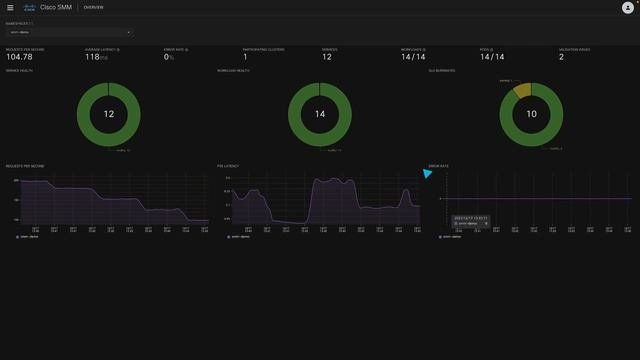Screen dimensions: 640x360
Task: Click the Services count 12 stat
Action: tap(327, 57)
